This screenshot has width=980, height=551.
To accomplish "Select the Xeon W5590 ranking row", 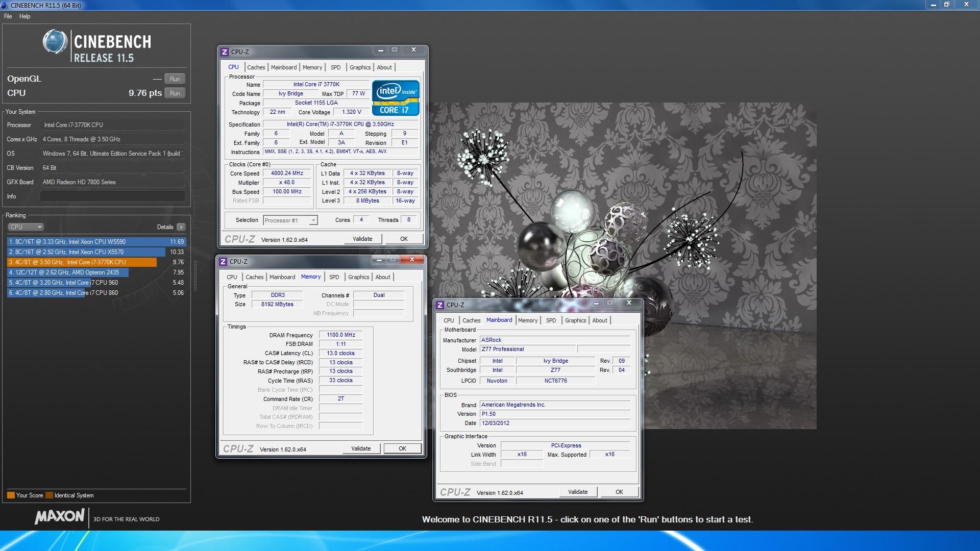I will click(96, 242).
